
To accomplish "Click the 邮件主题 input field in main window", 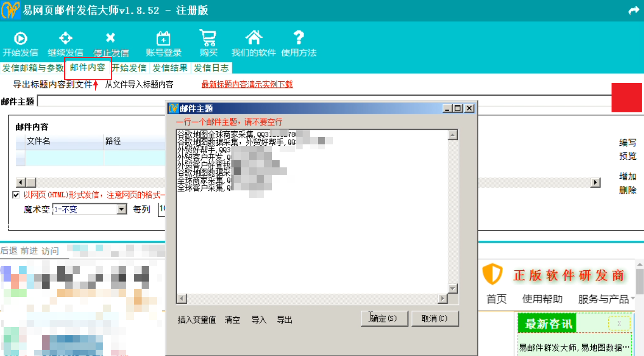I will tap(324, 101).
